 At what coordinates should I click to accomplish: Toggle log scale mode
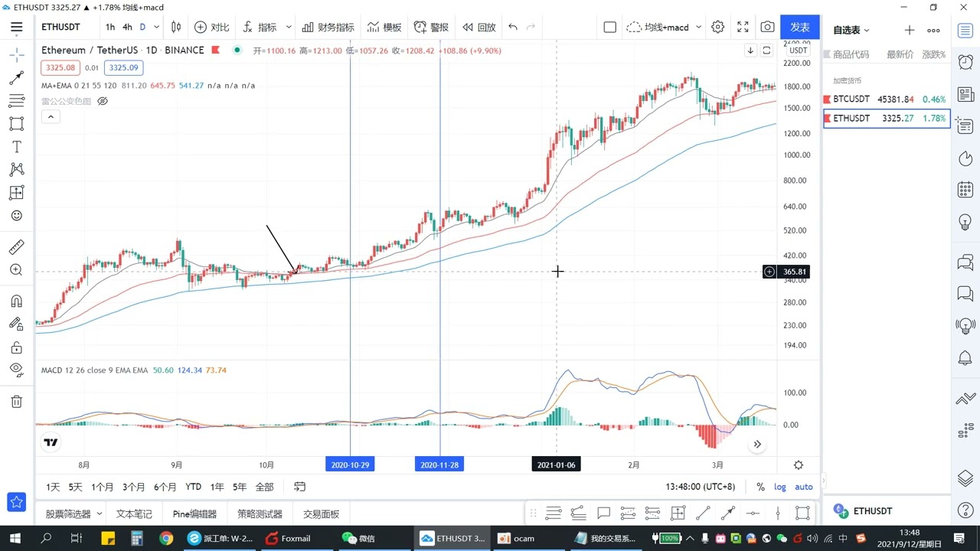coord(779,487)
